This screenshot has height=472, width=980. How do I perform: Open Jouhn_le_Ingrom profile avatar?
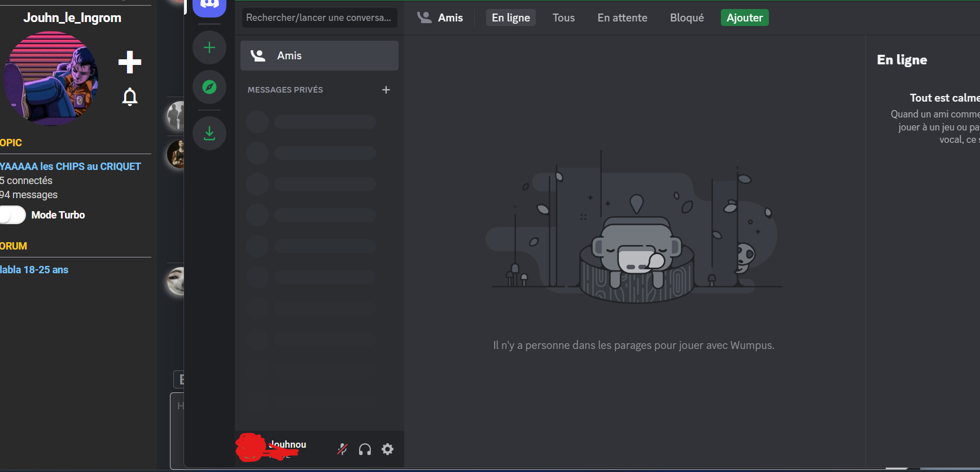[x=51, y=78]
